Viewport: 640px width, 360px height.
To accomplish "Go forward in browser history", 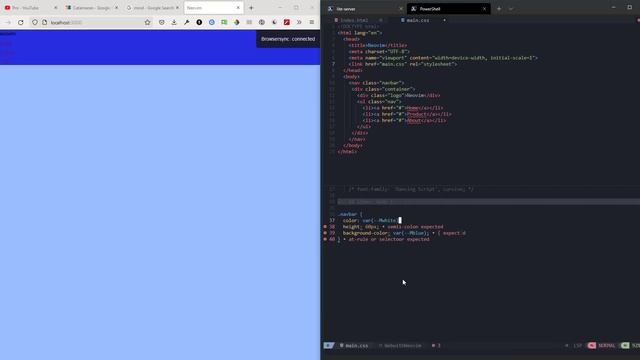I will 8,22.
